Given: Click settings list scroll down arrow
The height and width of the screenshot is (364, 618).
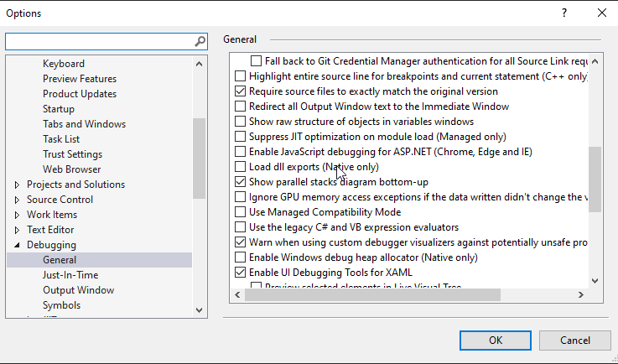Looking at the screenshot, I should click(x=595, y=281).
